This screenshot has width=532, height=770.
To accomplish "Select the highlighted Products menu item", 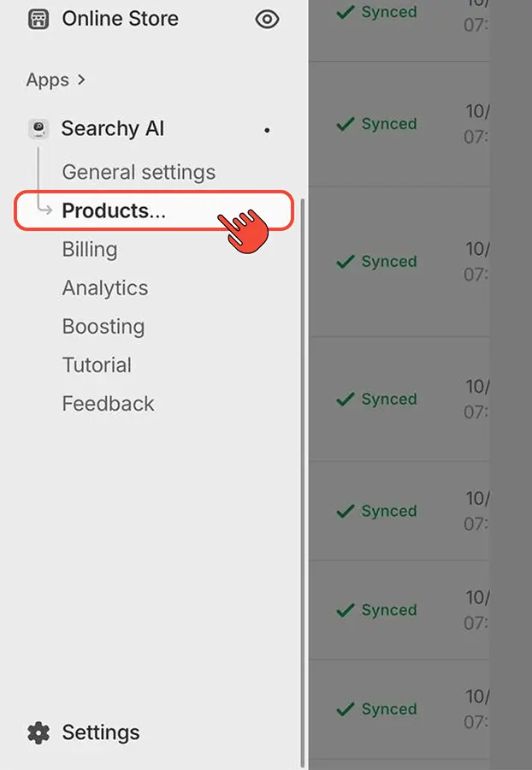I will point(114,211).
